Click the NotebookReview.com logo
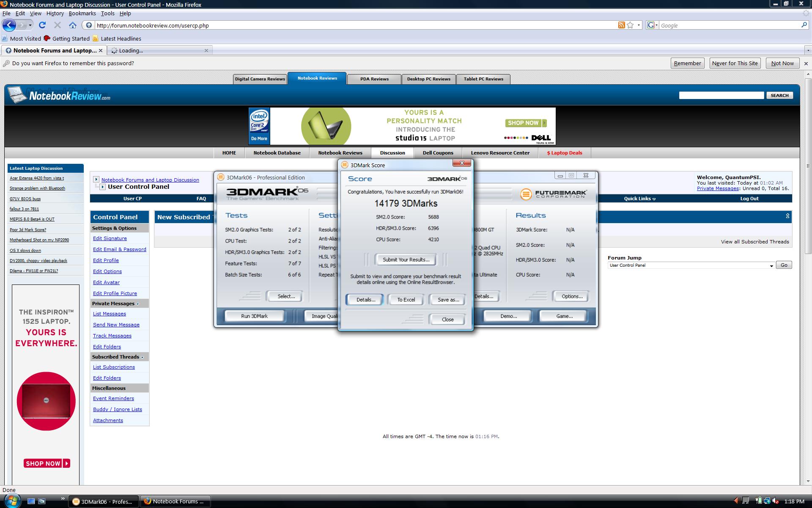Image resolution: width=812 pixels, height=508 pixels. click(x=59, y=95)
